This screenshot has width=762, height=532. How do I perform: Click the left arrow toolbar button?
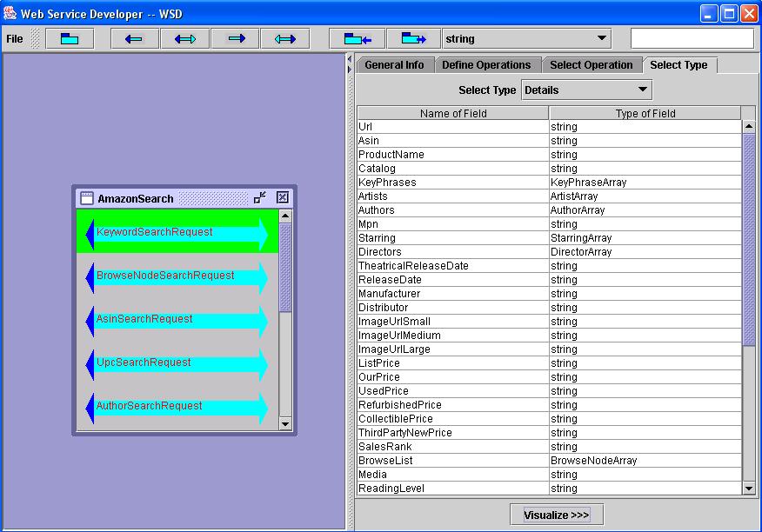click(x=135, y=39)
